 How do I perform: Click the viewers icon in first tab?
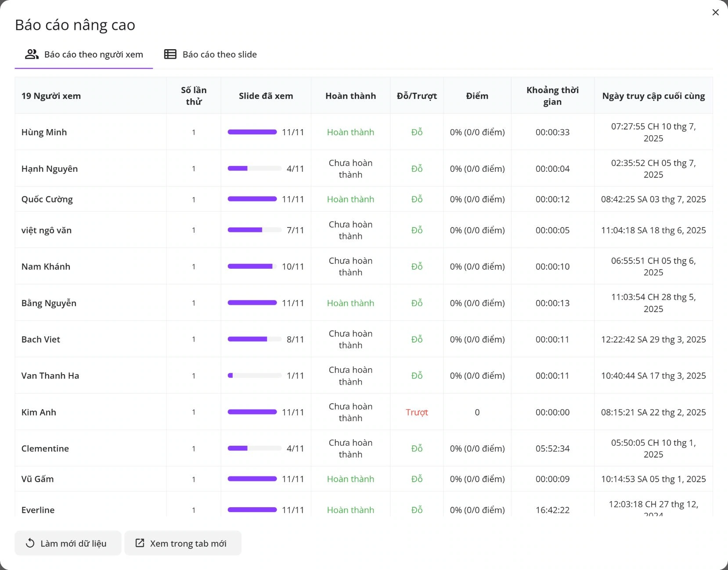coord(32,54)
